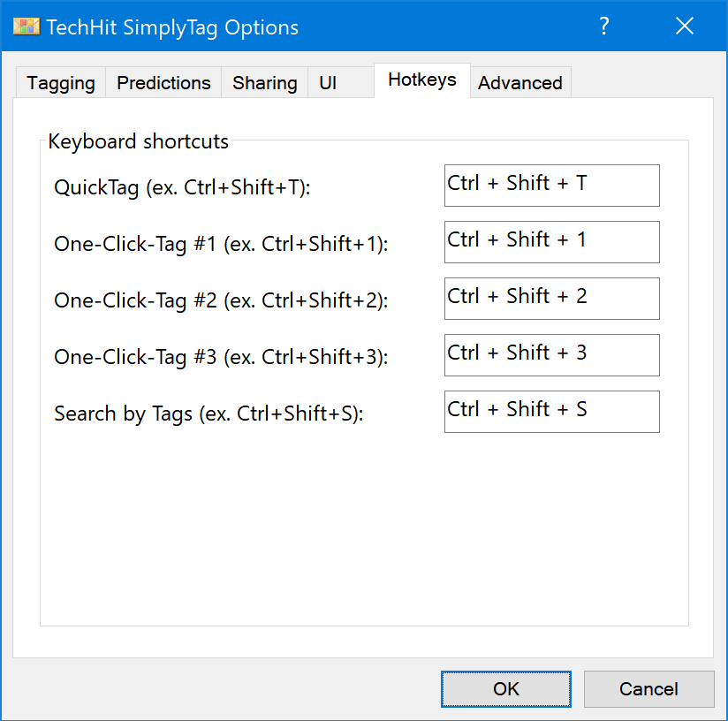Click the One-Click-Tag #2 hotkey box
Image resolution: width=728 pixels, height=721 pixels.
tap(552, 299)
